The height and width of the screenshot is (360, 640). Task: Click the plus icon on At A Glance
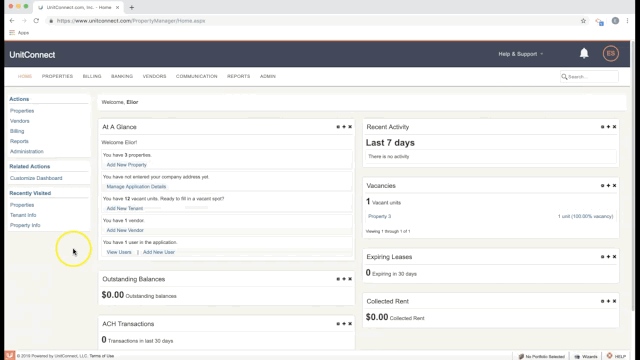click(x=344, y=127)
